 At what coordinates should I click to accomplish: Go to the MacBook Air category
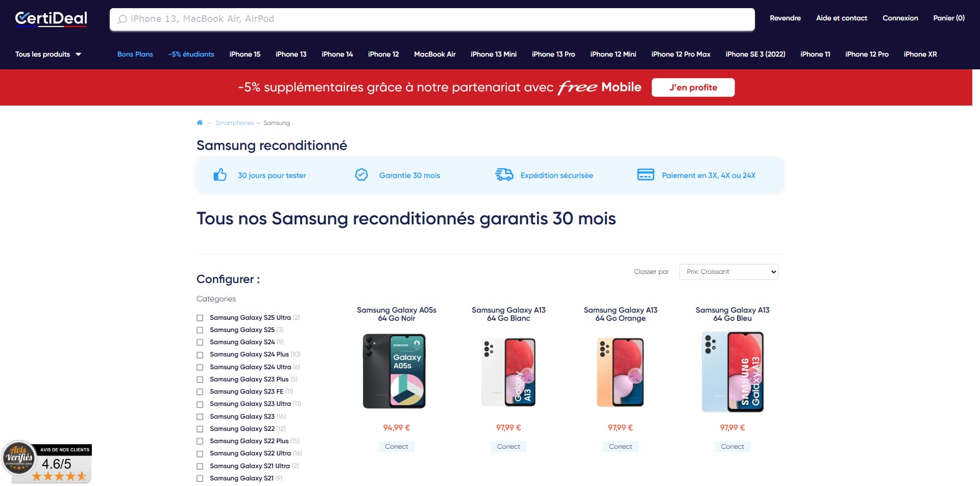435,54
